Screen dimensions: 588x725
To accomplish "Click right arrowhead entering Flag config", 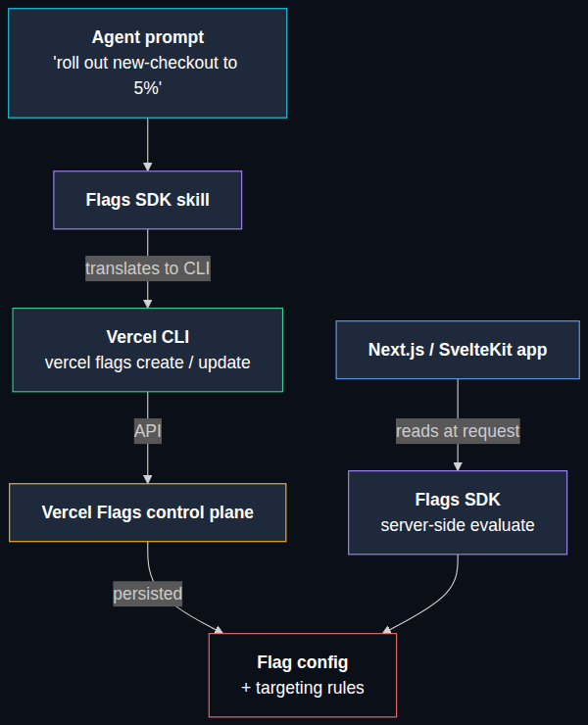I will coord(387,629).
